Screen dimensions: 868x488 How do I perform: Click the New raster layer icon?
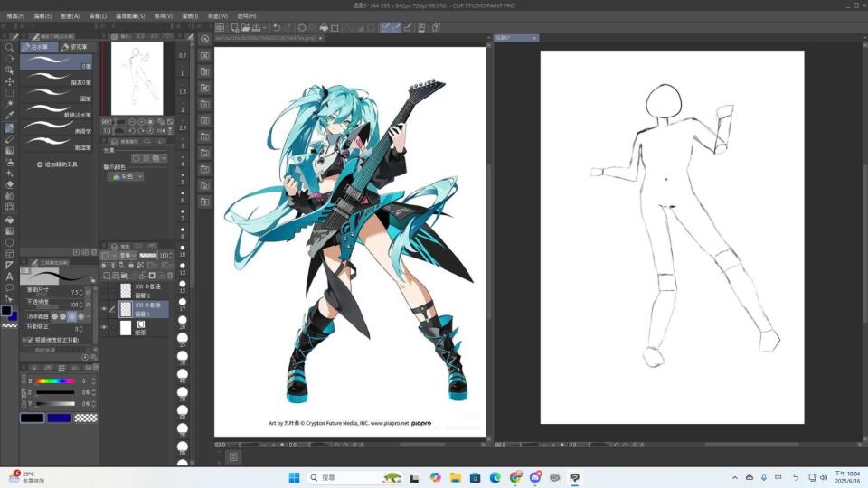(107, 276)
